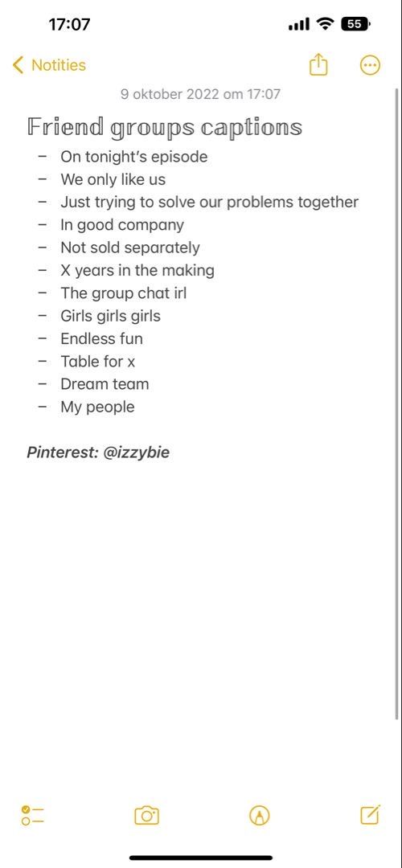Open the more options ellipsis menu
Screen dimensions: 402x868
(370, 65)
